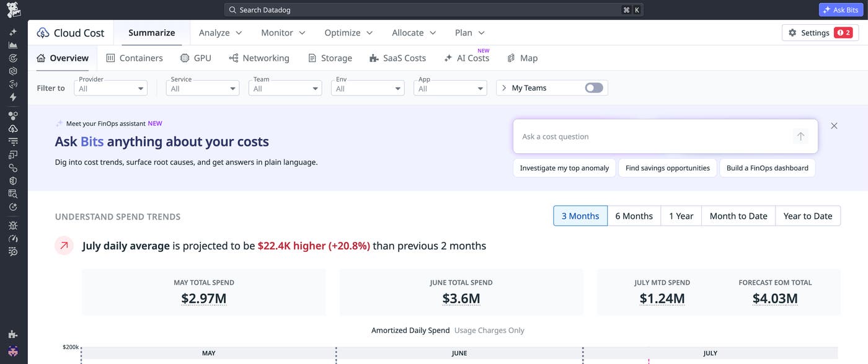This screenshot has height=364, width=868.
Task: Open the speedometer icon in the sidebar
Action: tap(13, 238)
